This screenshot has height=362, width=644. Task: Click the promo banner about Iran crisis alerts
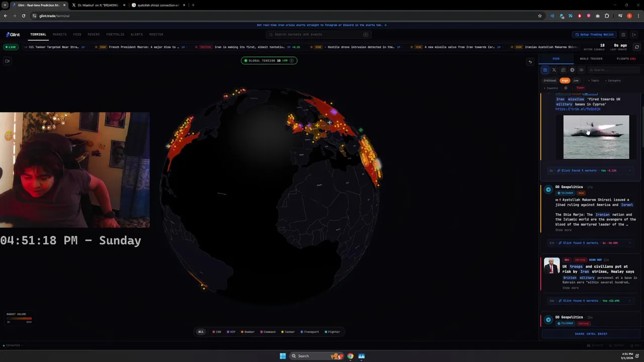point(321,25)
